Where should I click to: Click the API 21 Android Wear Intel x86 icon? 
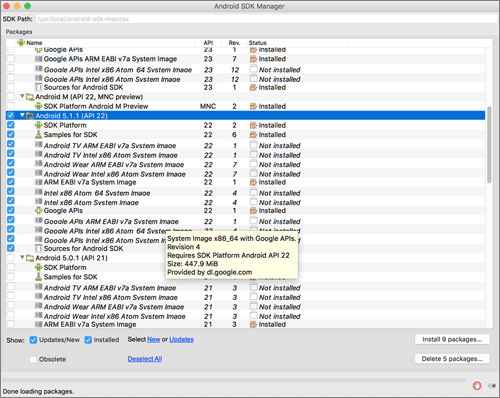tap(39, 315)
